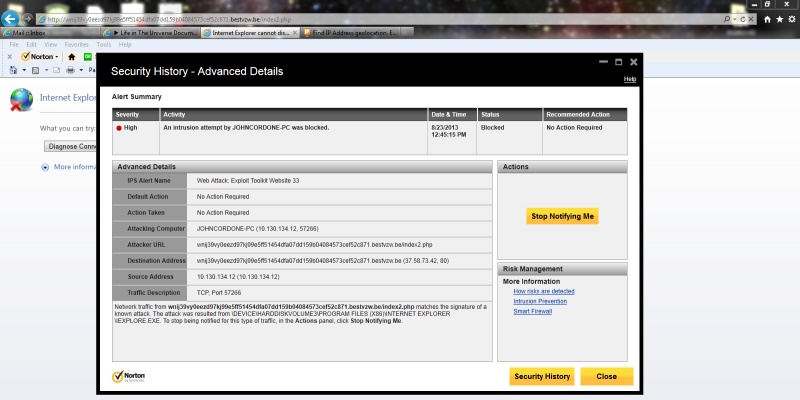
Task: Click the green OK Safe Web icon
Action: pyautogui.click(x=88, y=57)
